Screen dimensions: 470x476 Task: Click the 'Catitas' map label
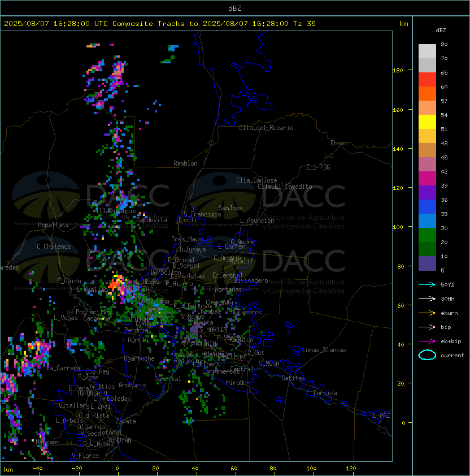pyautogui.click(x=293, y=378)
